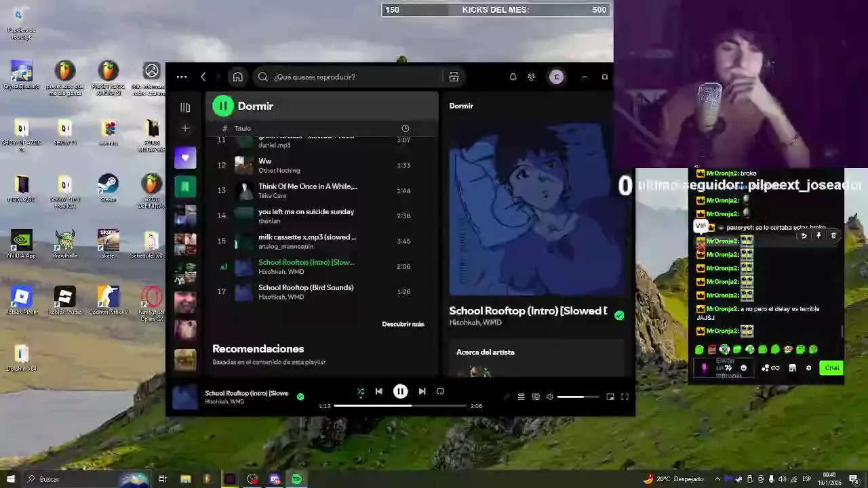Go back in Spotify navigation
868x488 pixels.
(203, 77)
